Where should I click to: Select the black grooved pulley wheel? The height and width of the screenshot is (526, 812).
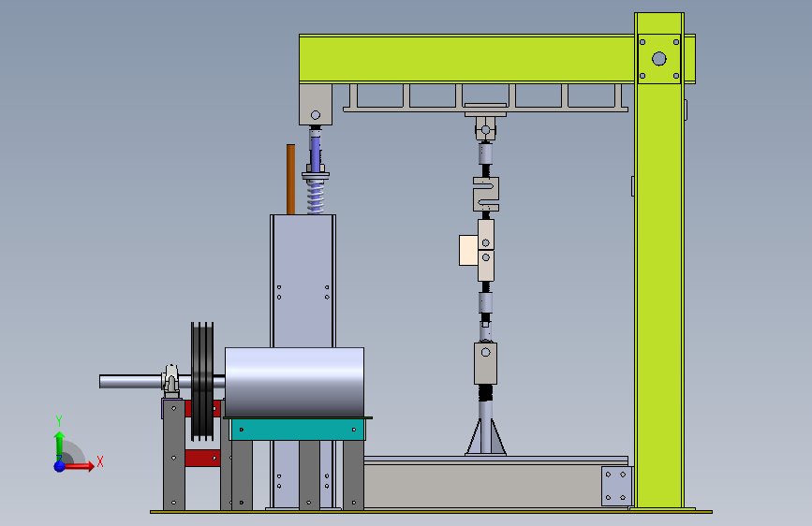[202, 382]
